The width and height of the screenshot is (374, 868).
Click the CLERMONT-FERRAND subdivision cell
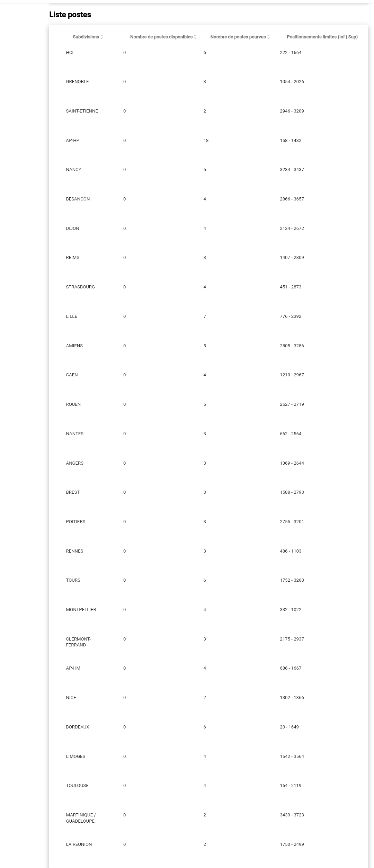78,642
